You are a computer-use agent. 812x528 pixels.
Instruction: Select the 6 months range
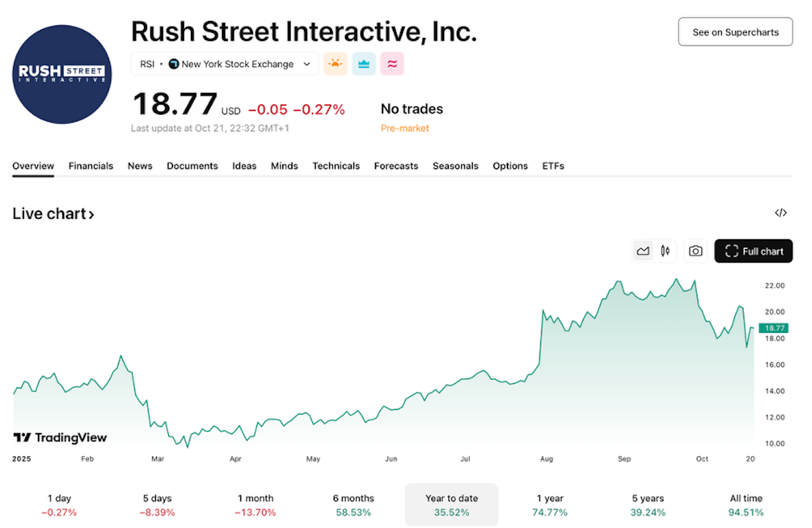click(x=353, y=505)
